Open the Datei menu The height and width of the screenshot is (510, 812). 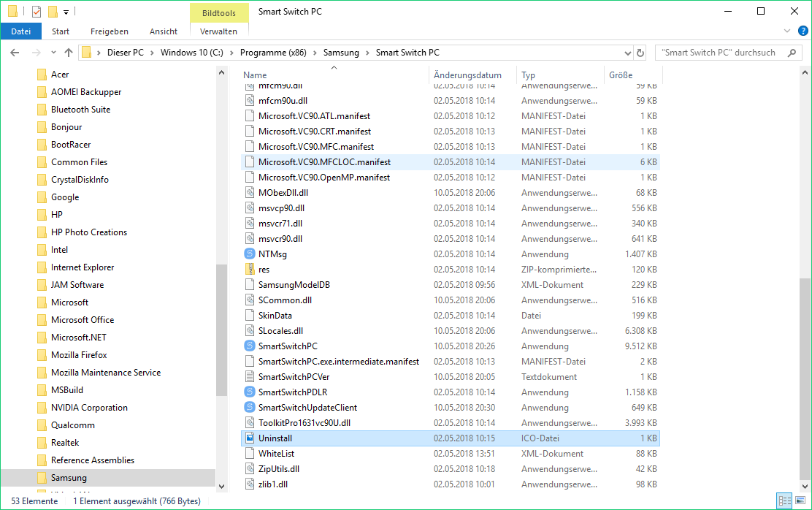point(20,31)
